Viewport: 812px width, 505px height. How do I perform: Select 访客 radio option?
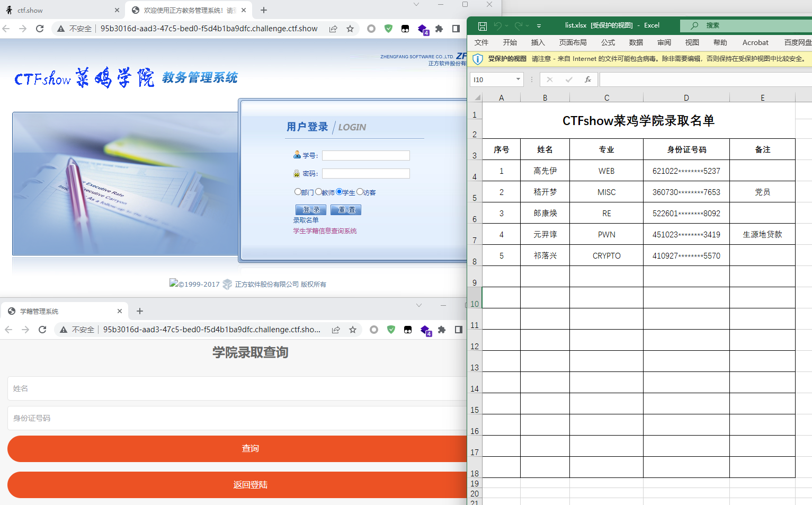click(x=360, y=192)
